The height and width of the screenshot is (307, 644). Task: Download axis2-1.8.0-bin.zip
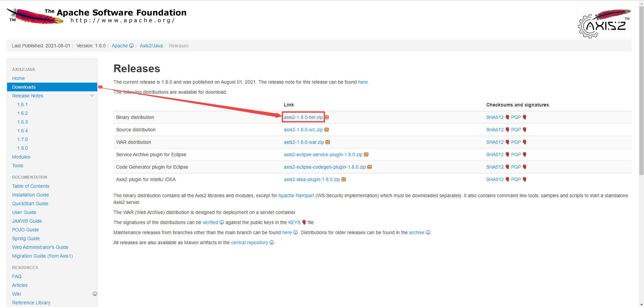click(x=303, y=117)
